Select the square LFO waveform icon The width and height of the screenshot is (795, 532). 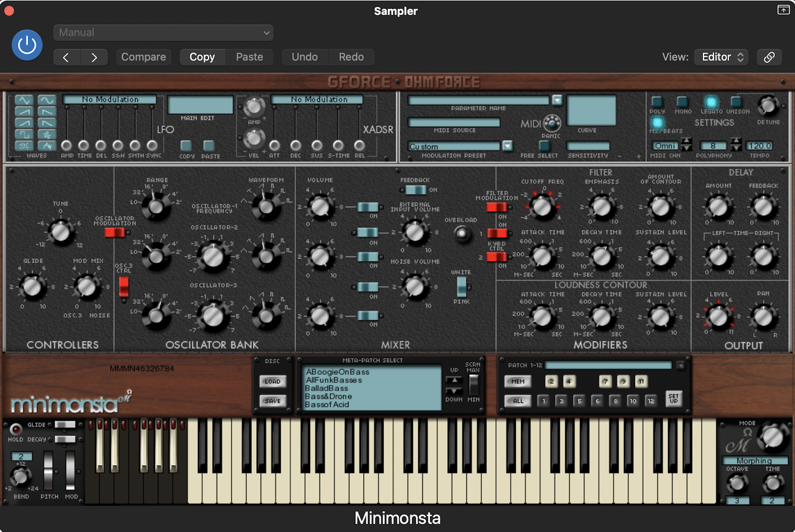(25, 135)
